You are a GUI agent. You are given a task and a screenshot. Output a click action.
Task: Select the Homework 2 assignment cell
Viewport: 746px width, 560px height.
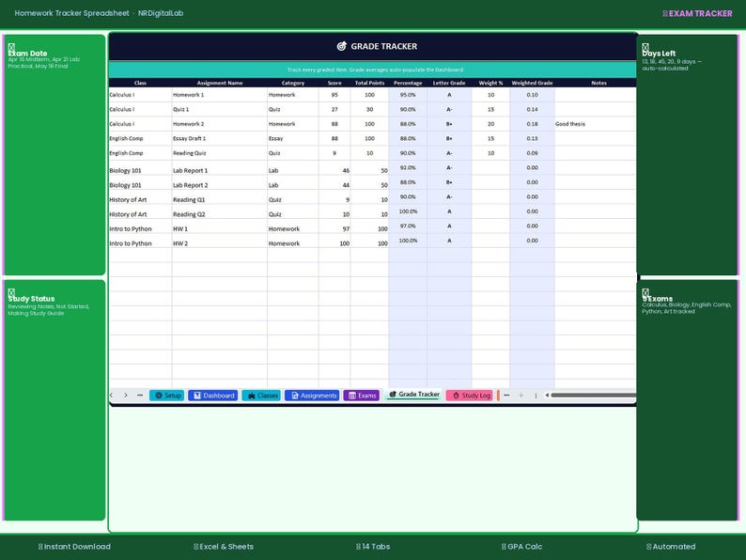click(219, 124)
